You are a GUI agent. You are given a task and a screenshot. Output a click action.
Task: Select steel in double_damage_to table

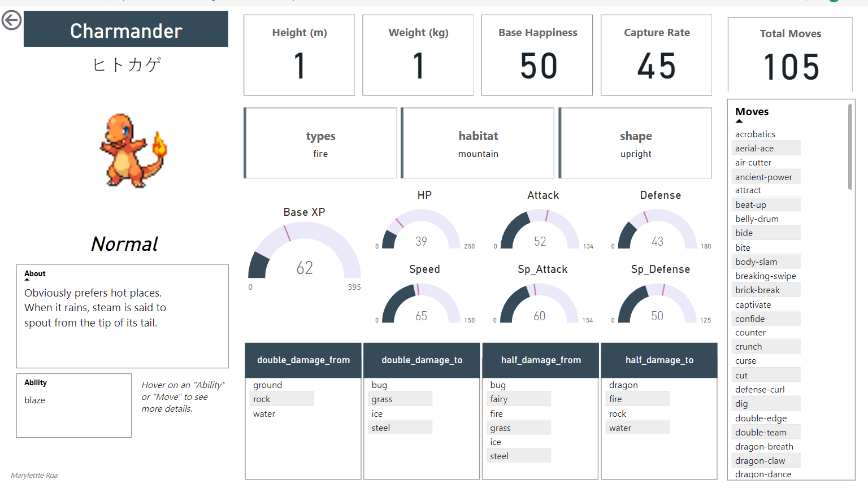tap(380, 428)
